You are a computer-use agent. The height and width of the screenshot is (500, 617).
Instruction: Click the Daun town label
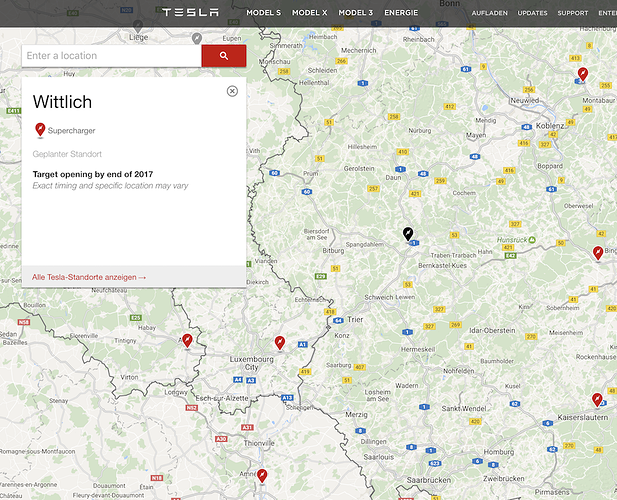[393, 177]
